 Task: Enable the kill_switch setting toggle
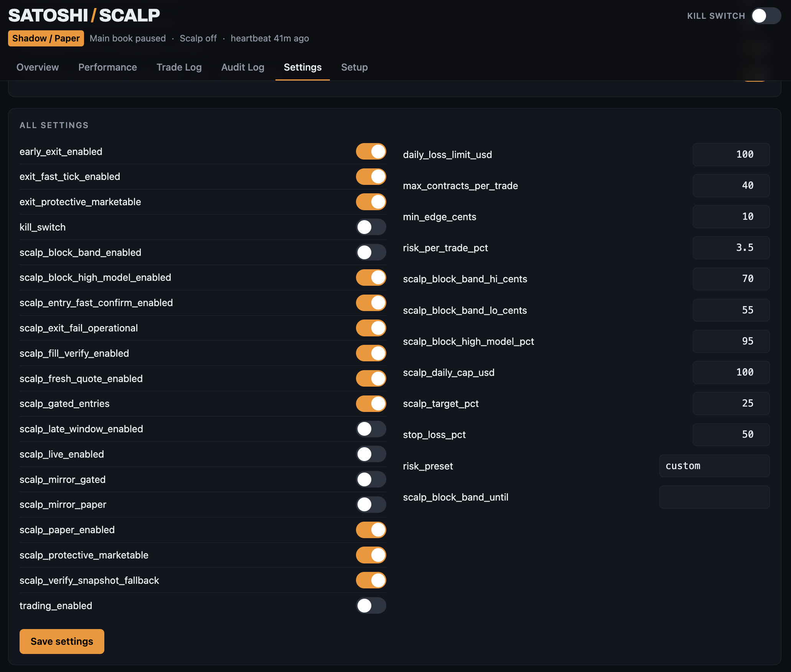click(371, 227)
